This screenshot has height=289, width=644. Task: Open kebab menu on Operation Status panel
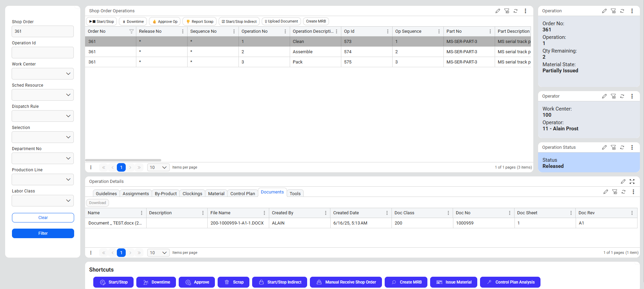click(632, 147)
